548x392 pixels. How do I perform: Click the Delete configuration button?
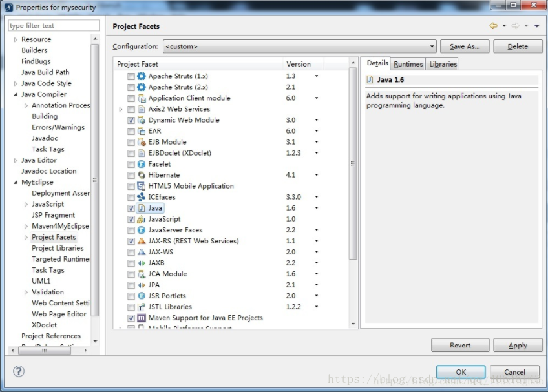518,46
